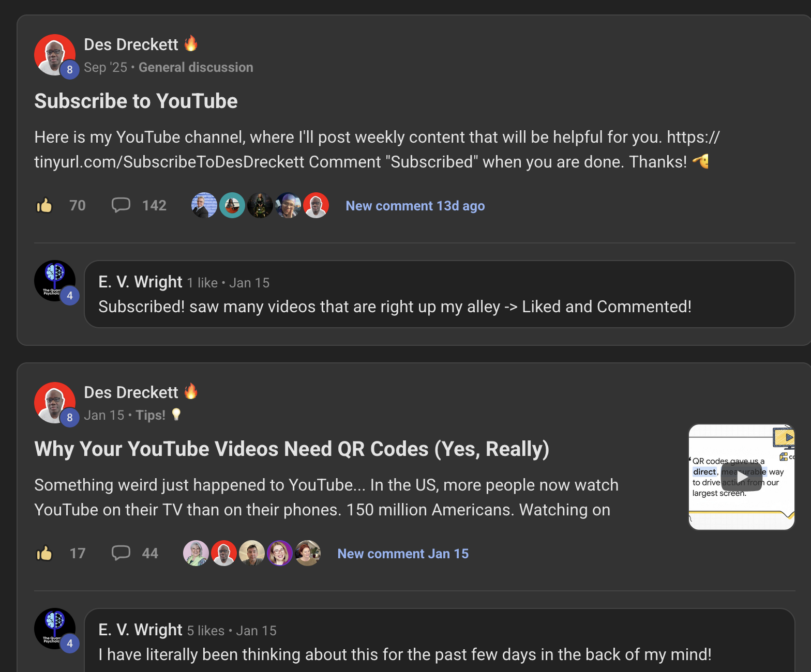The height and width of the screenshot is (672, 811).
Task: Open the 'Subscribe to YouTube' post title
Action: (x=136, y=101)
